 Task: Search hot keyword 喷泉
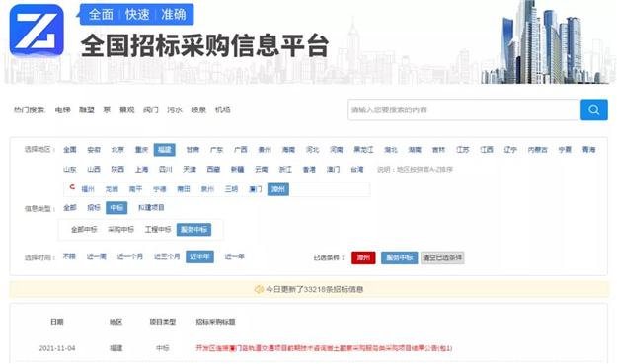(x=198, y=109)
